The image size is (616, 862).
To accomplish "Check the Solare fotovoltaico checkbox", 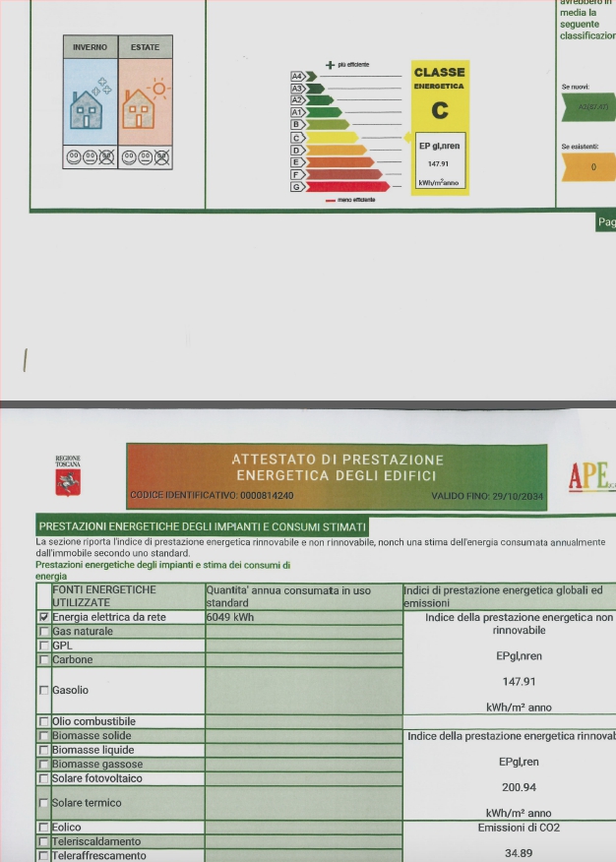I will [44, 778].
